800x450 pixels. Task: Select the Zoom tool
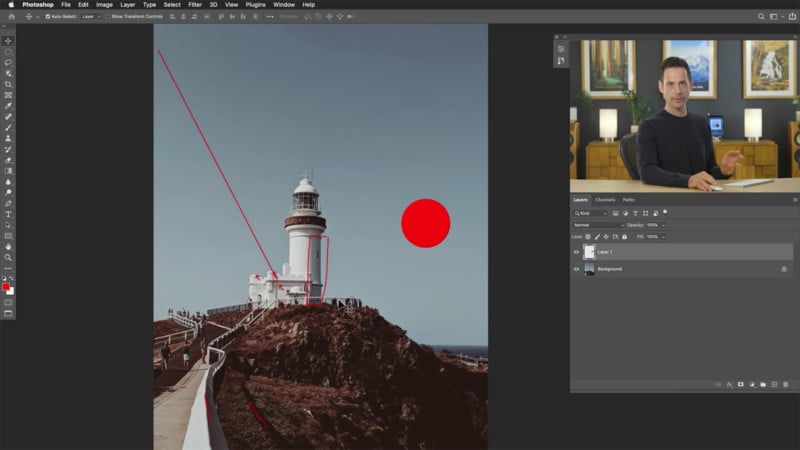(8, 257)
